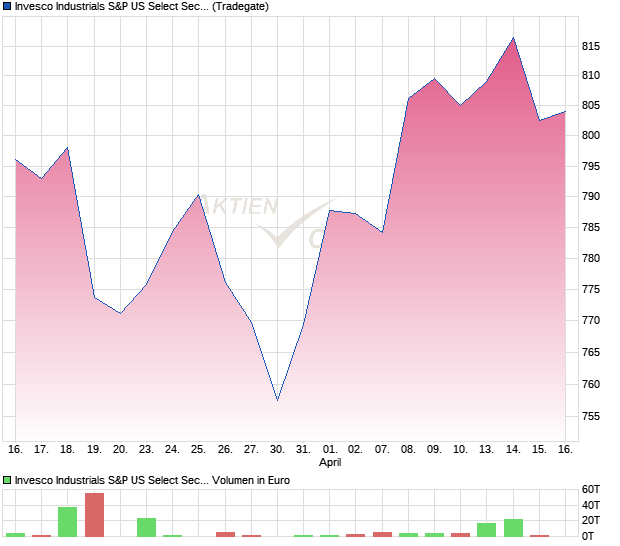
Task: Click the '10.' date label
Action: [460, 450]
